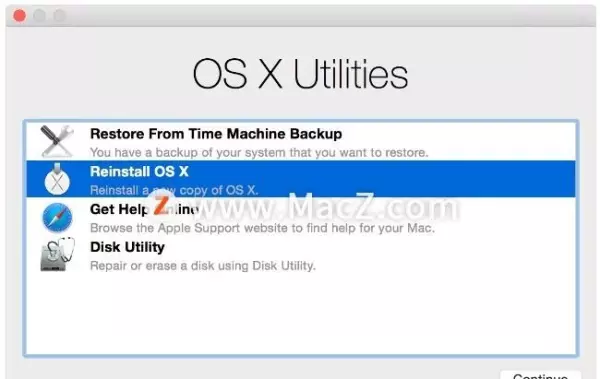The image size is (600, 379).
Task: Click the OS X Utilities heading
Action: click(300, 74)
